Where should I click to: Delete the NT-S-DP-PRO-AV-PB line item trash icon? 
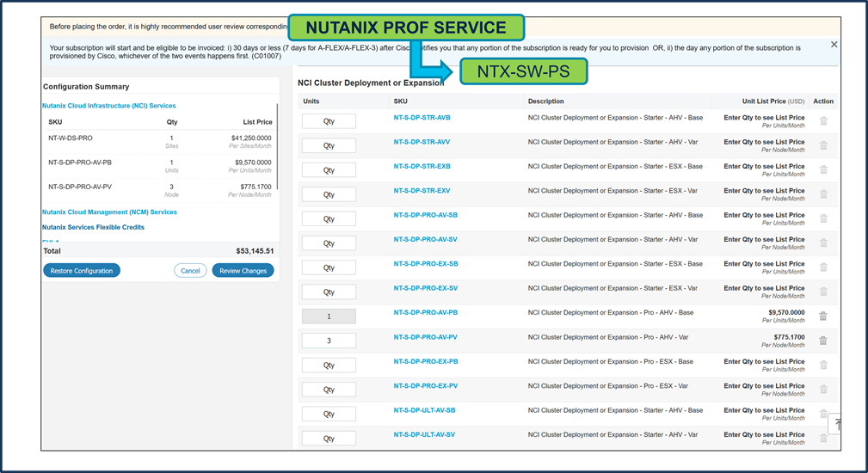click(823, 316)
